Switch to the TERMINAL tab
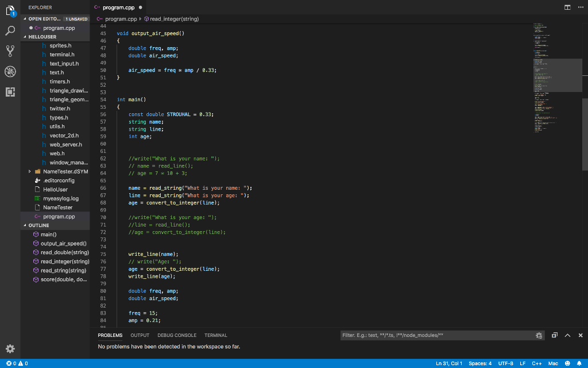The image size is (588, 368). [x=215, y=335]
